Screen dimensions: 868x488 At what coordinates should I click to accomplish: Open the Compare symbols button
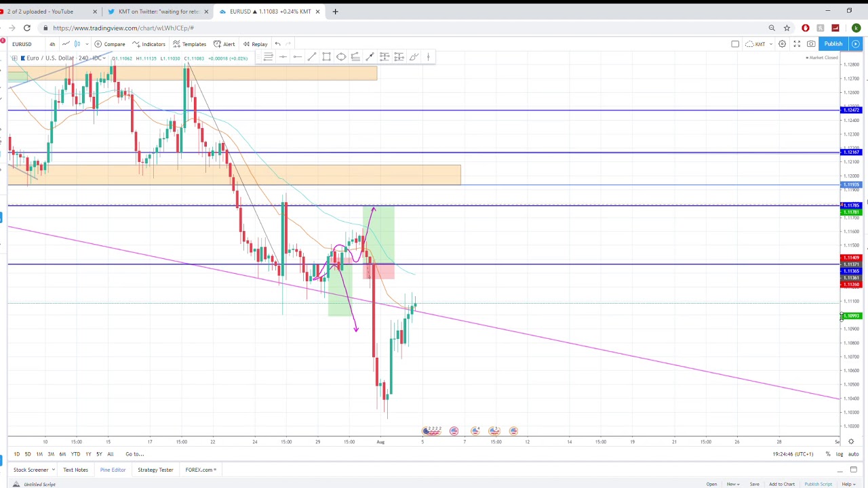coord(109,44)
